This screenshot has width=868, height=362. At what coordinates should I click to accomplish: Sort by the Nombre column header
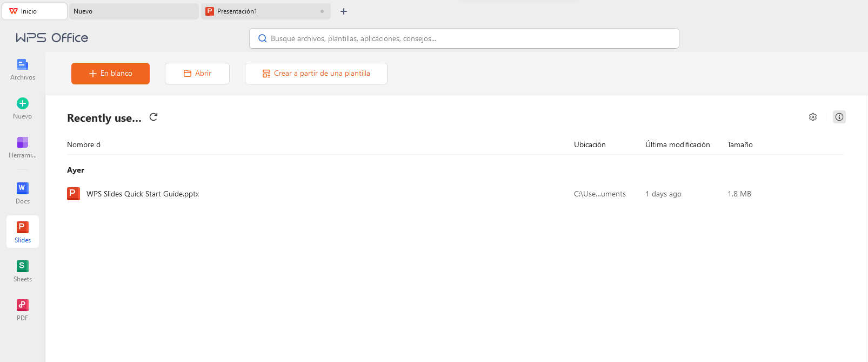click(x=84, y=144)
